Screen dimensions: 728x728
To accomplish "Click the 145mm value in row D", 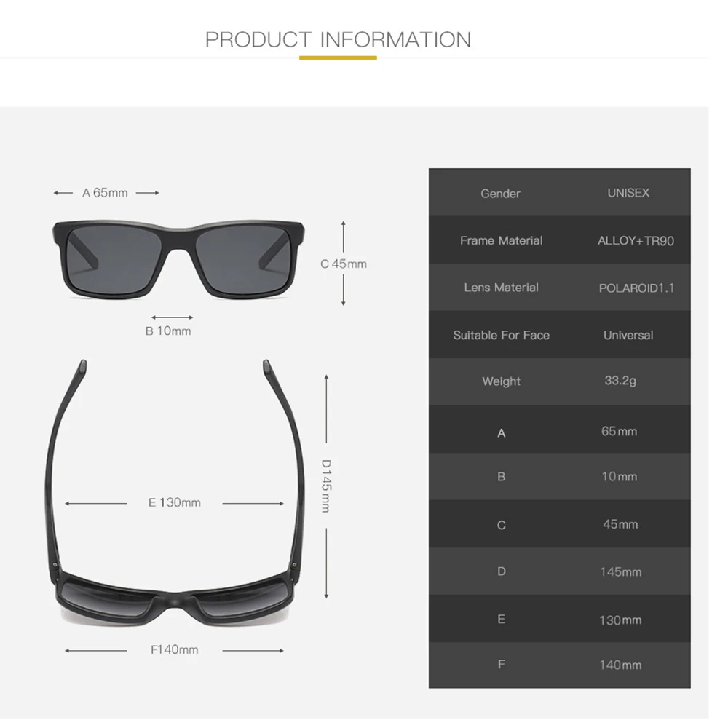I will 620,572.
